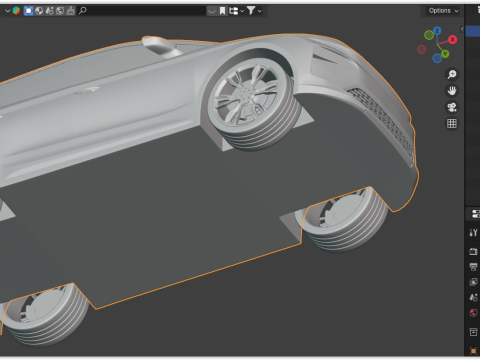Click the pan view hand button

pyautogui.click(x=452, y=91)
